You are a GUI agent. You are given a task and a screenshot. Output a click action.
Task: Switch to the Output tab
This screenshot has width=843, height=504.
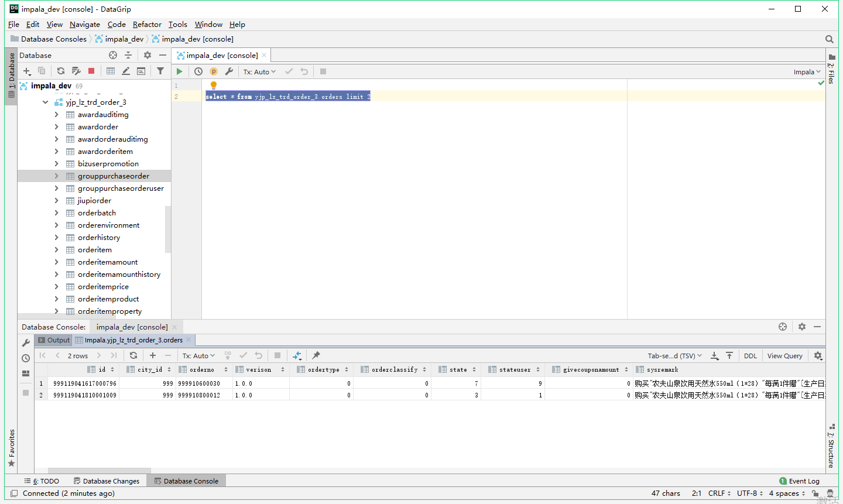pos(58,340)
